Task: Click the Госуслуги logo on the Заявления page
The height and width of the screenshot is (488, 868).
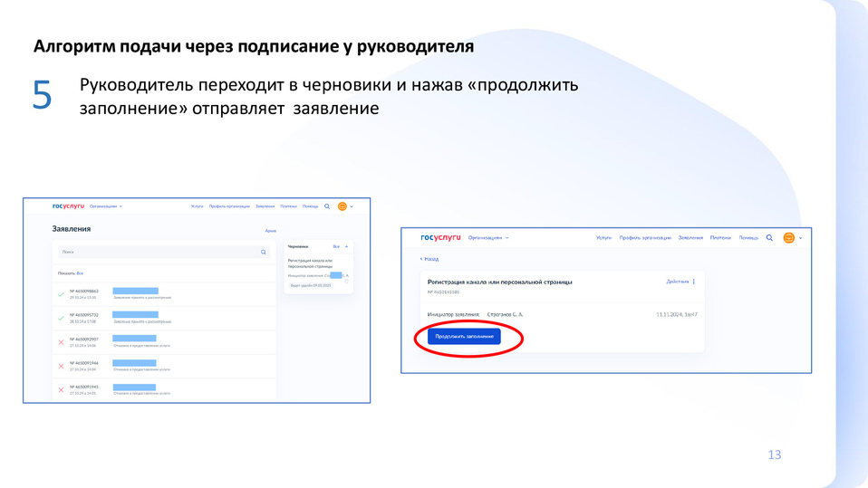Action: (x=68, y=206)
